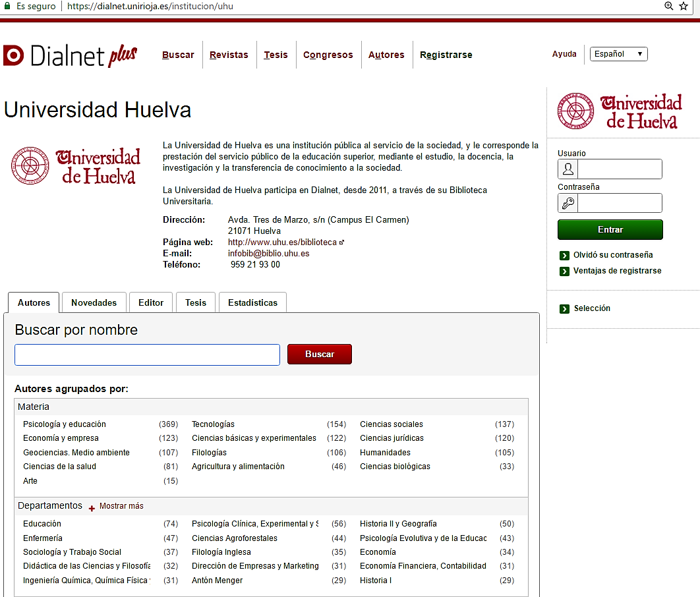700x597 pixels.
Task: Open the uhu.es/biblioteca web link
Action: 282,242
